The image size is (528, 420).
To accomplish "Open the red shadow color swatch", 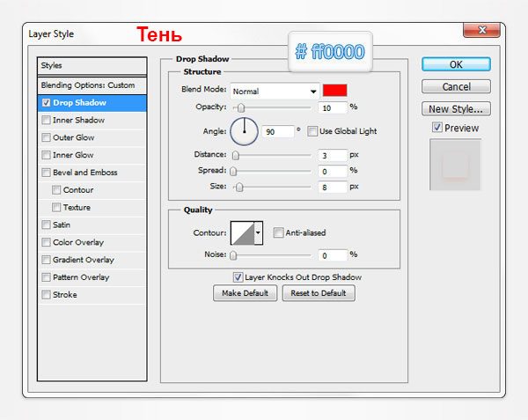I will click(x=334, y=91).
